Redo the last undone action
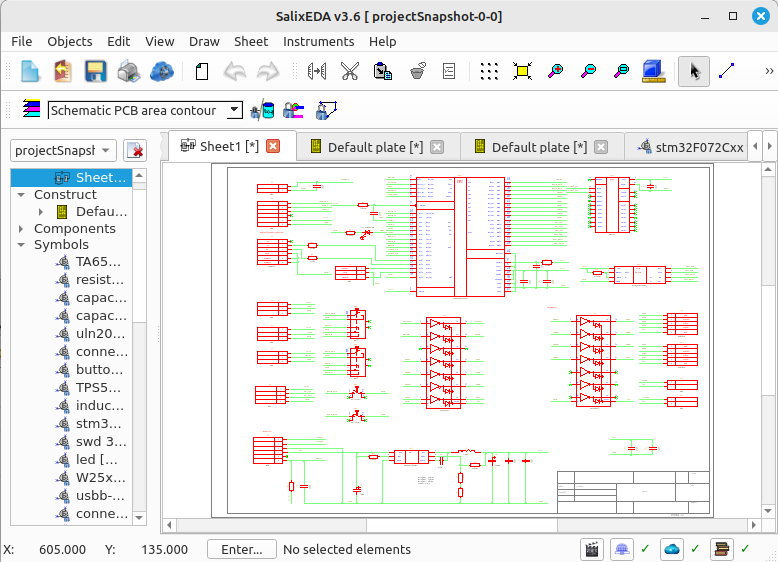The image size is (778, 562). pos(267,71)
